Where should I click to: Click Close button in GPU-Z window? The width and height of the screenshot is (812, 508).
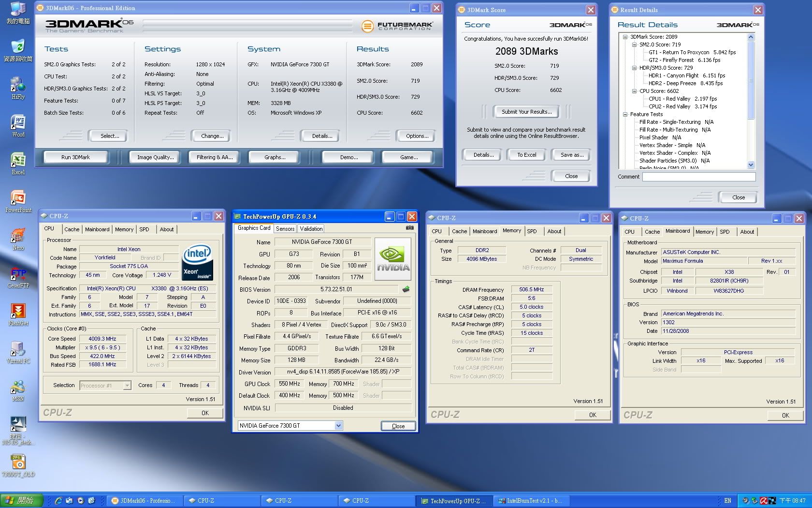click(x=398, y=426)
